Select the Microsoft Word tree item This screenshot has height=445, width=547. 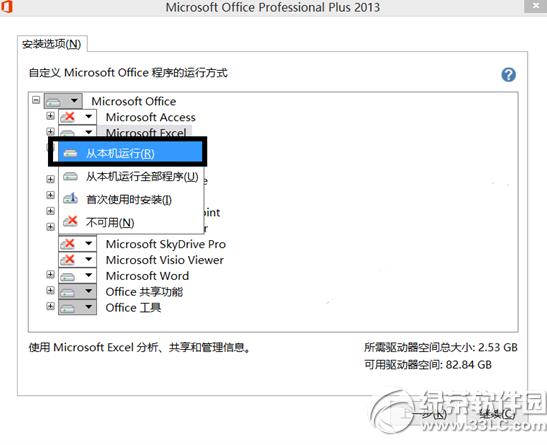(x=147, y=276)
